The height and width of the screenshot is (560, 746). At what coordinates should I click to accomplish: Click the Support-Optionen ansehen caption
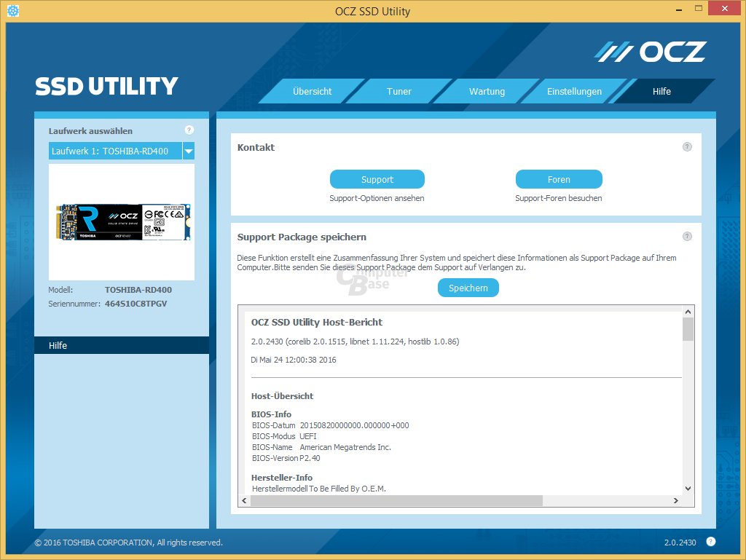[377, 198]
